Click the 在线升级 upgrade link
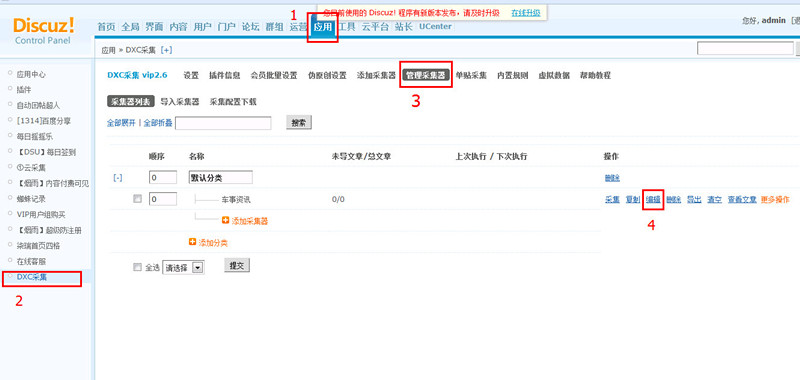This screenshot has height=380, width=800. (x=526, y=13)
